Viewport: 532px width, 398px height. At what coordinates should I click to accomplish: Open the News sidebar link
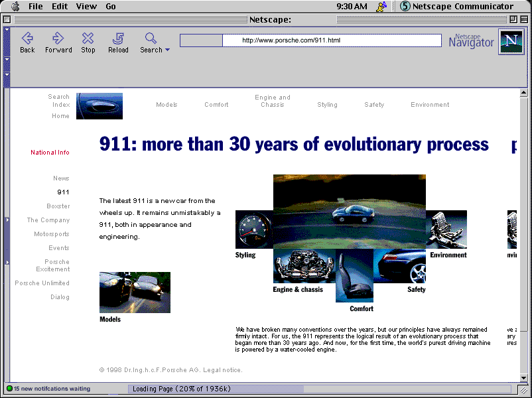61,178
